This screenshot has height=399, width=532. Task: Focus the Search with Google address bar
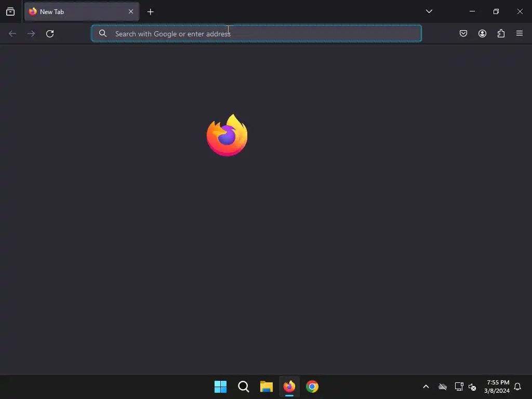click(257, 34)
